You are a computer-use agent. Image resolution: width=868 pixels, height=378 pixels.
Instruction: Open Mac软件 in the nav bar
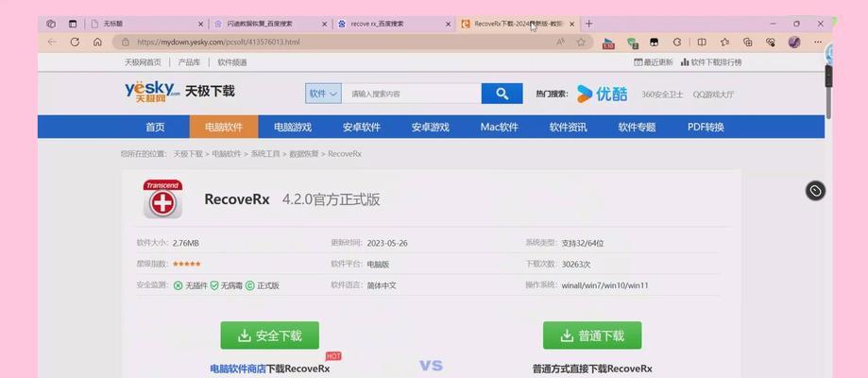(500, 127)
